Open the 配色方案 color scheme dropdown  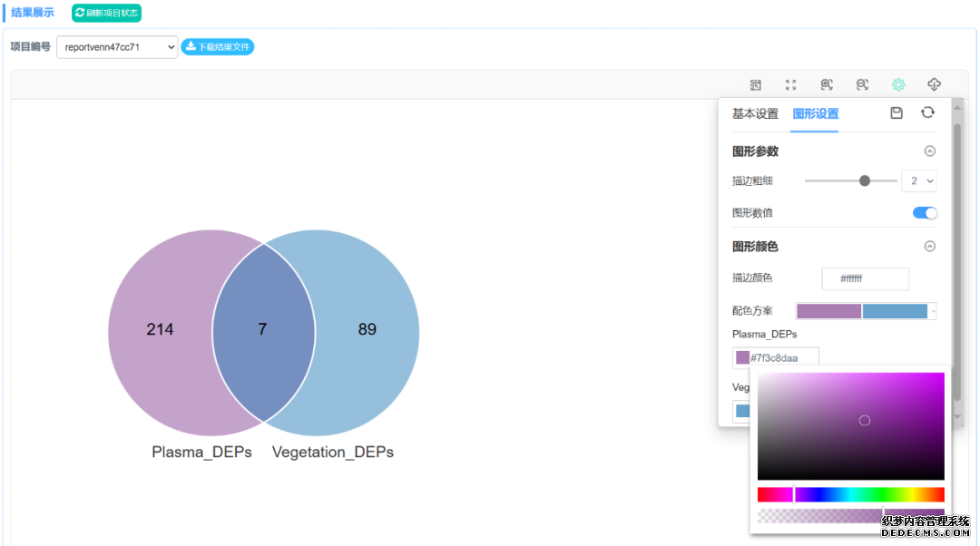coord(866,311)
